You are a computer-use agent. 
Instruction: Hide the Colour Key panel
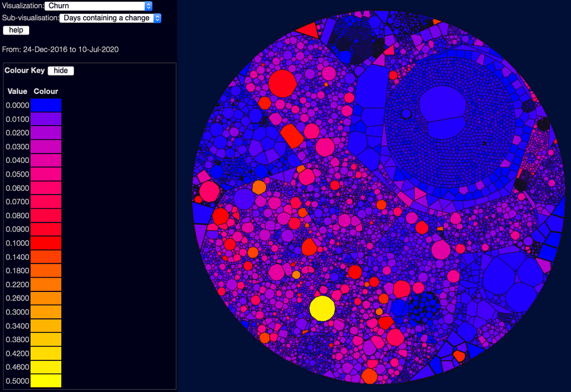click(61, 71)
